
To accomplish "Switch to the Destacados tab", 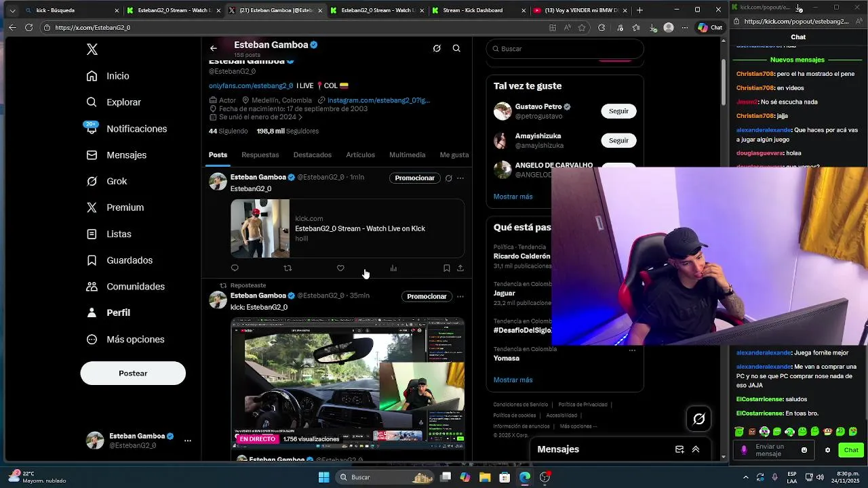I will pos(313,155).
